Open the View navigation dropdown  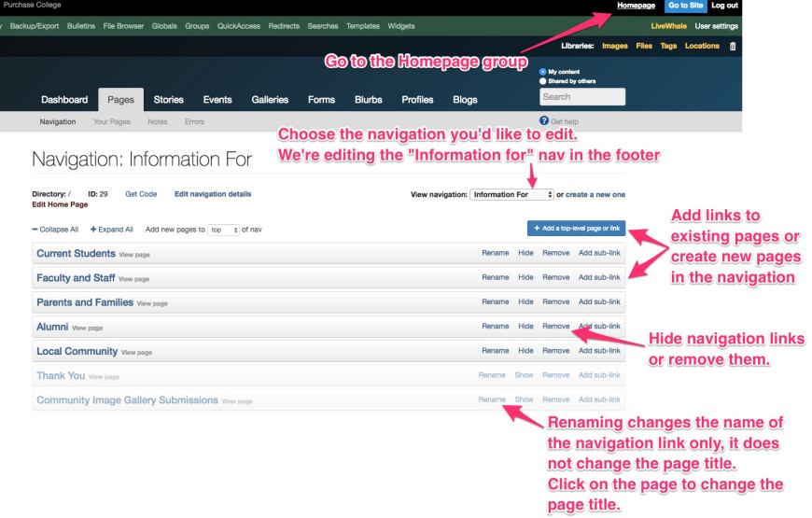click(511, 195)
